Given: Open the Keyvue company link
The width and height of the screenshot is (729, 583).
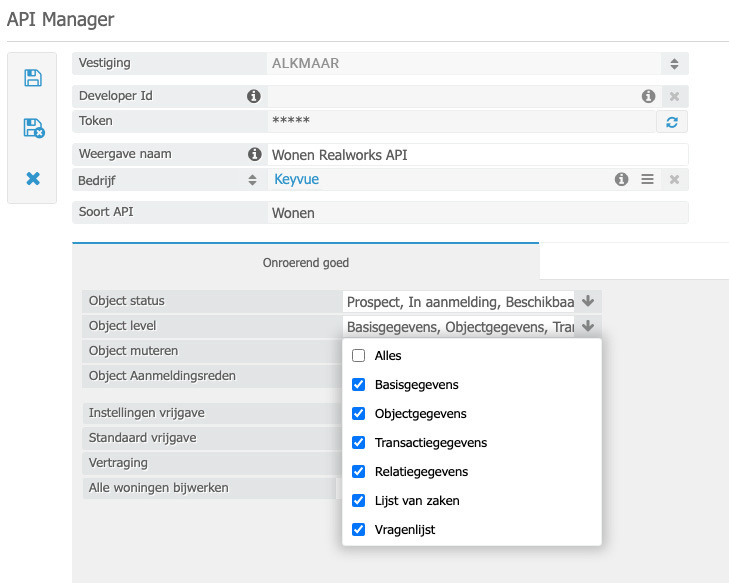Looking at the screenshot, I should [296, 179].
